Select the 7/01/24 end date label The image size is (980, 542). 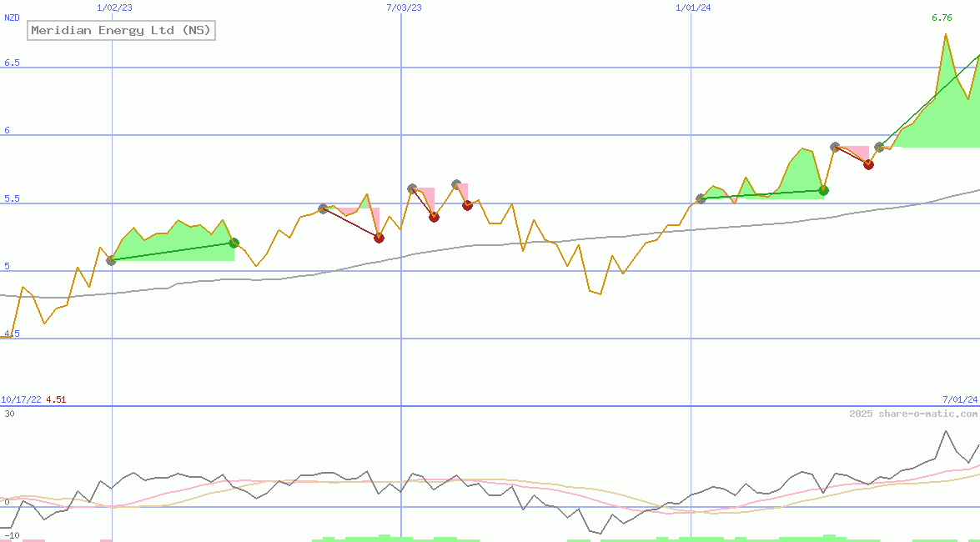[959, 399]
